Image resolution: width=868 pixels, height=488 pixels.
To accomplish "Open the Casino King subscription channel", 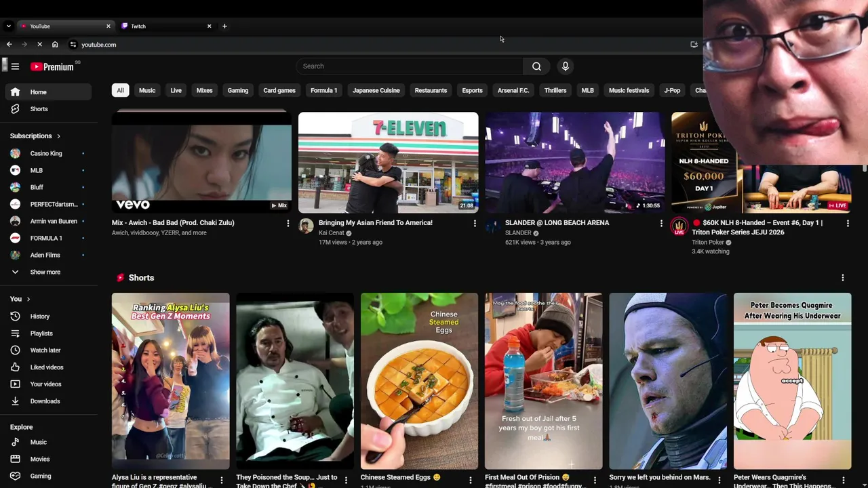I will point(48,153).
